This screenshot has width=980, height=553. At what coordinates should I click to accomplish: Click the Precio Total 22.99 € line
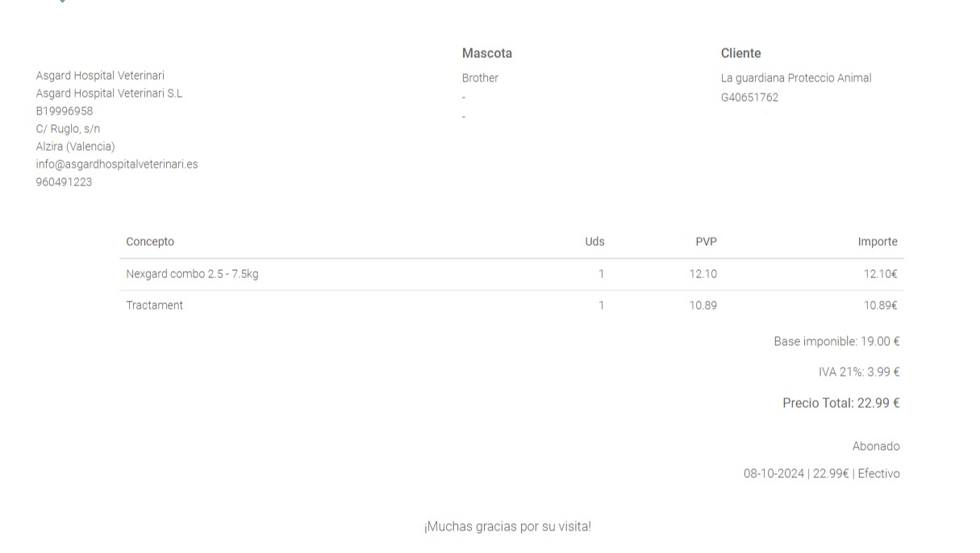[x=841, y=403]
